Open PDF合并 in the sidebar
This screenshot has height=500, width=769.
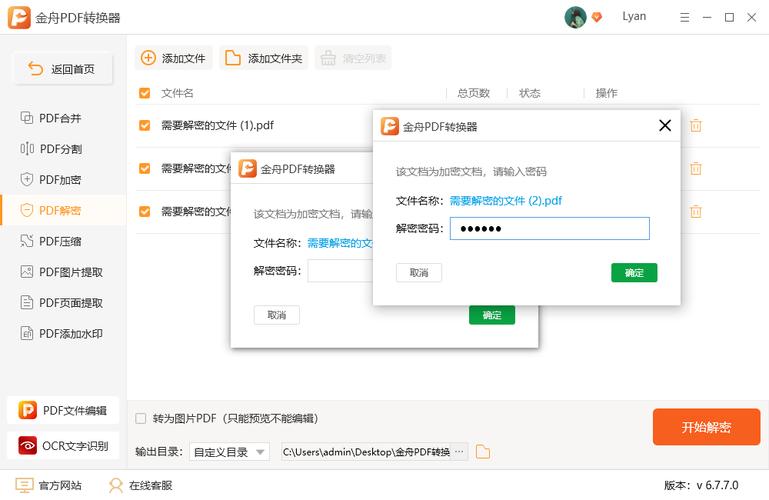51,118
